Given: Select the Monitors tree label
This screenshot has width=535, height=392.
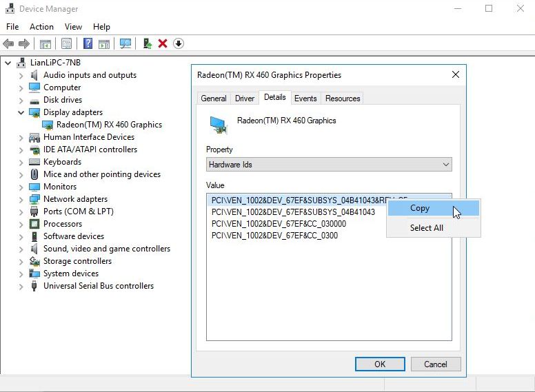Looking at the screenshot, I should click(60, 187).
